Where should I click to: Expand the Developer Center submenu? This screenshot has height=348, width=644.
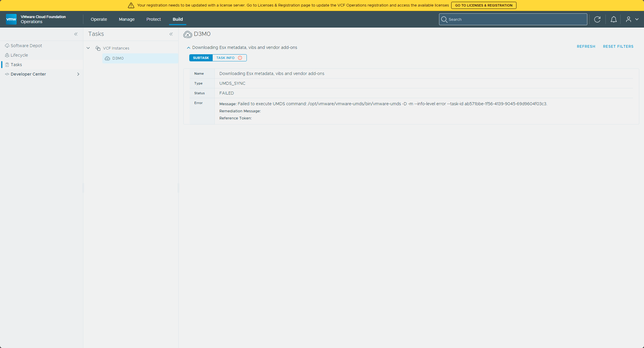coord(78,74)
